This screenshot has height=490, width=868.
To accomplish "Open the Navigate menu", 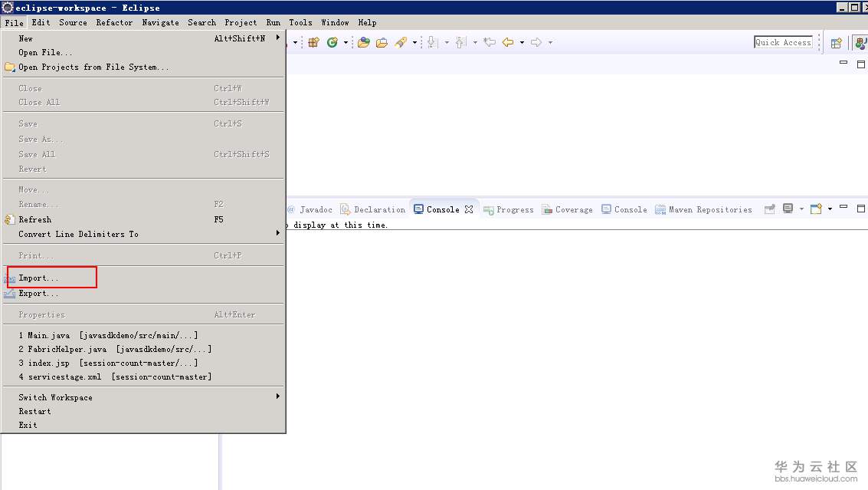I will [x=161, y=23].
